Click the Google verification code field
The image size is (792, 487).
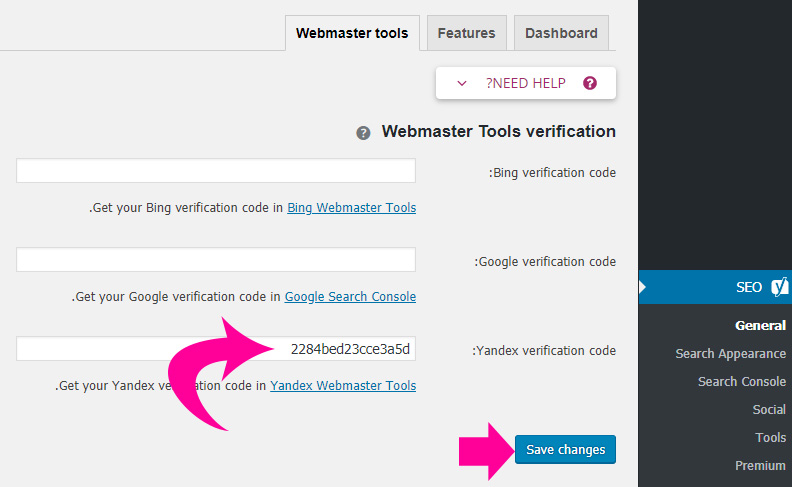click(216, 260)
